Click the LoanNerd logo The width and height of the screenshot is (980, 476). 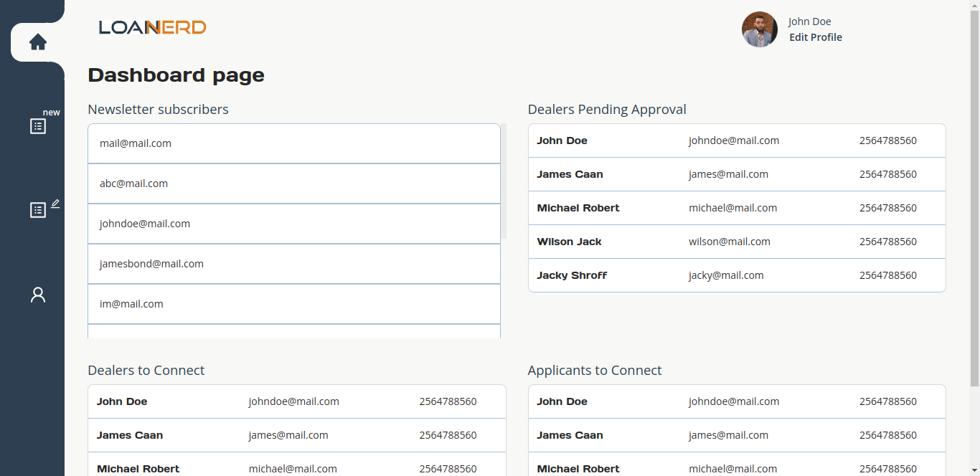(x=153, y=27)
